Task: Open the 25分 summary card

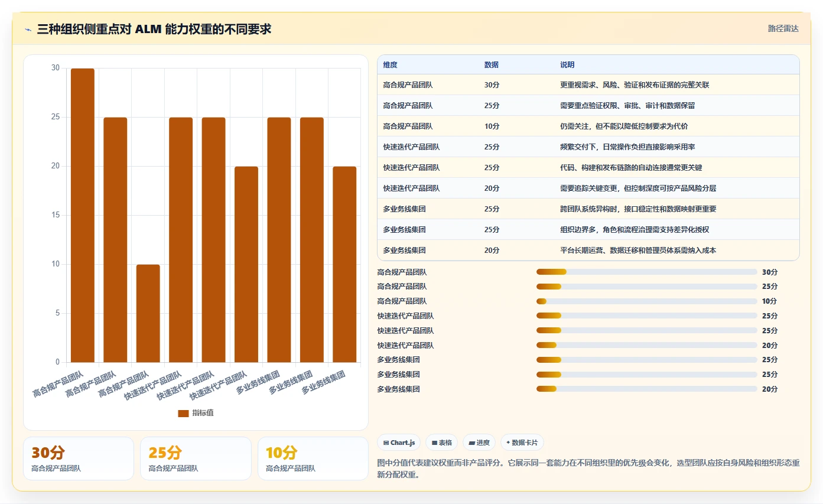Action: 196,459
